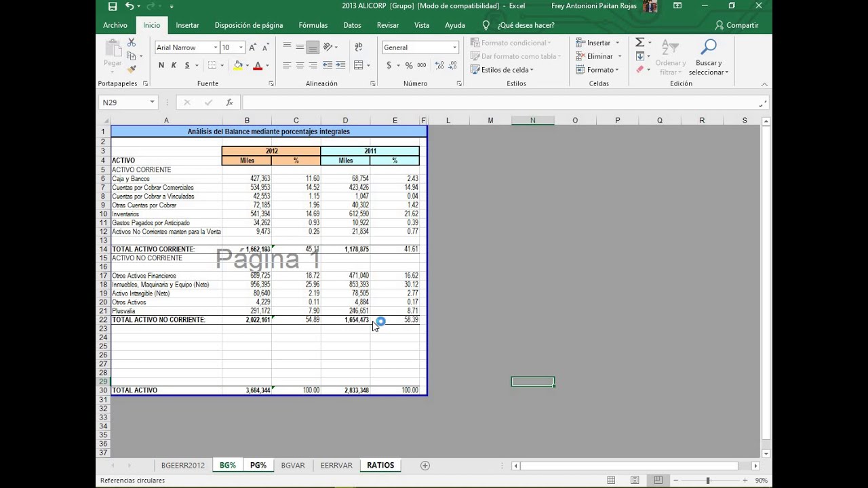
Task: Open the Archivo menu
Action: (115, 25)
